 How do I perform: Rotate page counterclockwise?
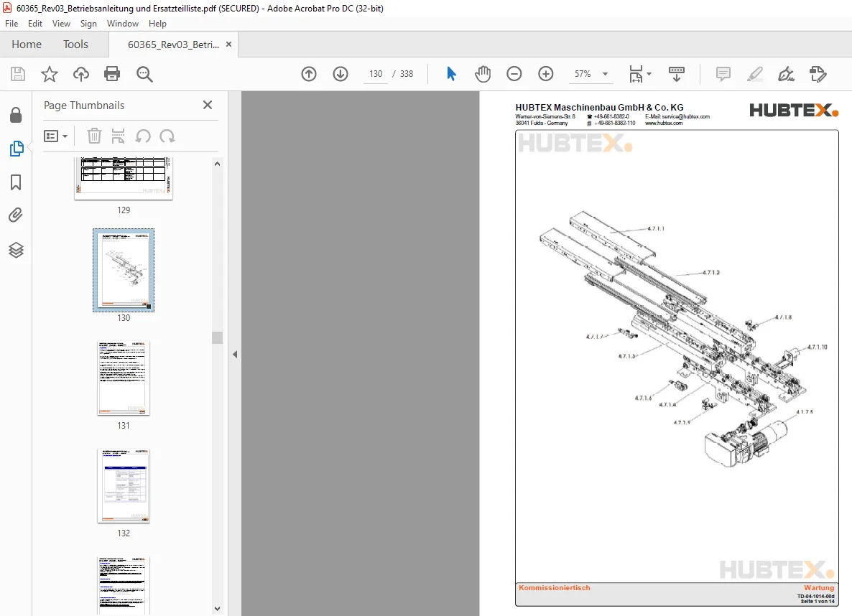pos(143,136)
